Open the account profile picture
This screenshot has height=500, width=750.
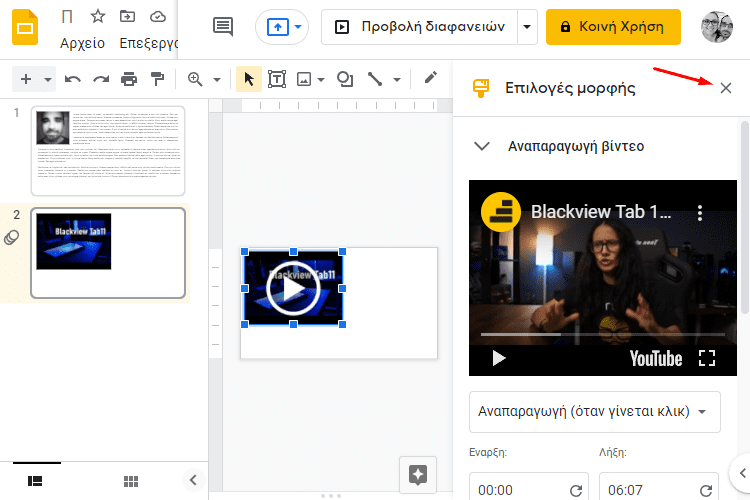(717, 27)
